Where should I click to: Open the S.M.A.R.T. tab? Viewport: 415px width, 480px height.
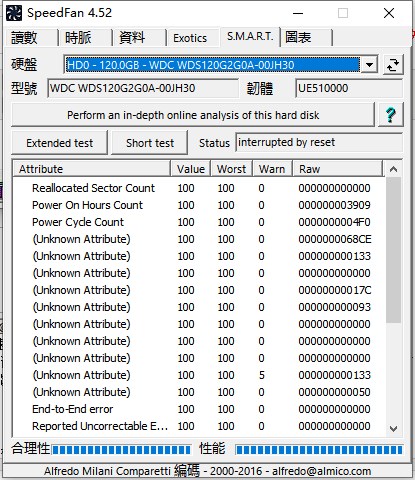pyautogui.click(x=250, y=36)
